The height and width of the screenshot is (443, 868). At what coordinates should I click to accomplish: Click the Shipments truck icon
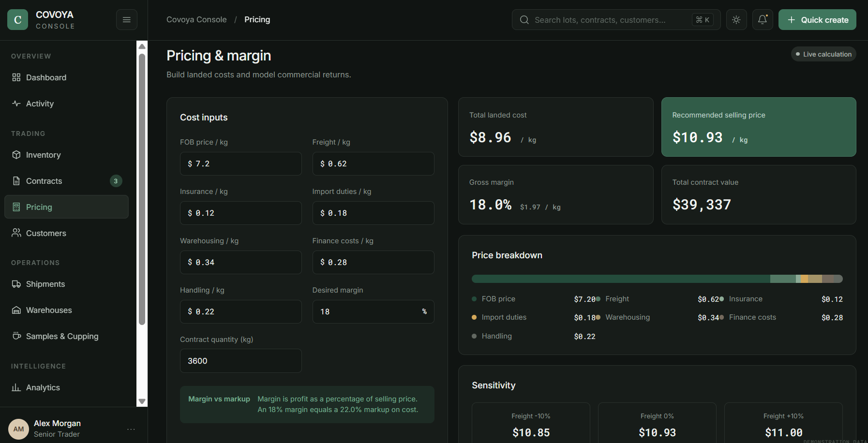[x=16, y=284]
